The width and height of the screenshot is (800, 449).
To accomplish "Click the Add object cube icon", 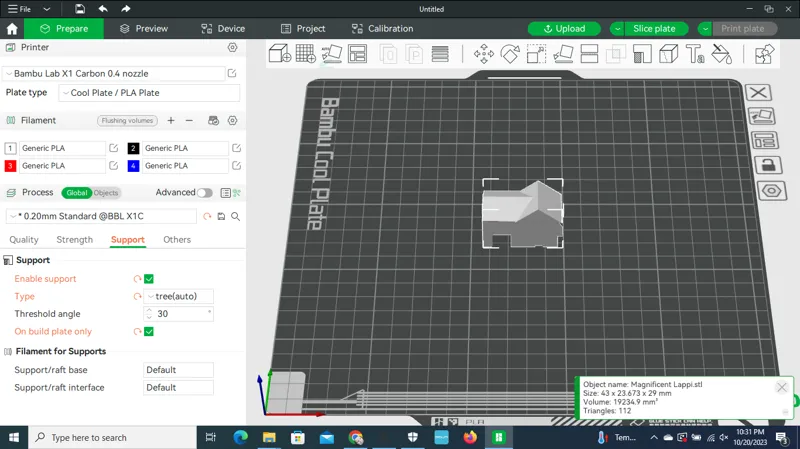I will coord(280,54).
